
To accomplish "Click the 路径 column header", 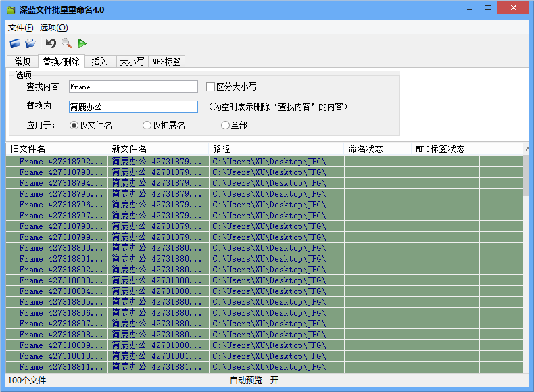I will [276, 149].
